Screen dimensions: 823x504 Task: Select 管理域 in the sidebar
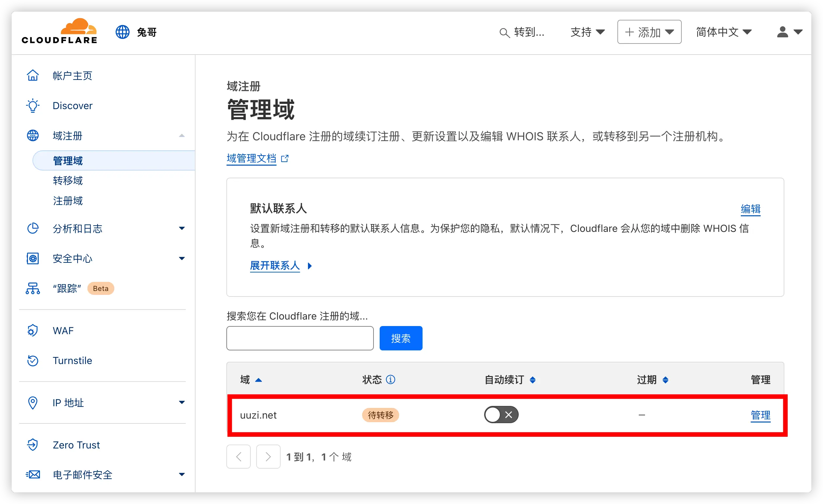click(x=114, y=161)
